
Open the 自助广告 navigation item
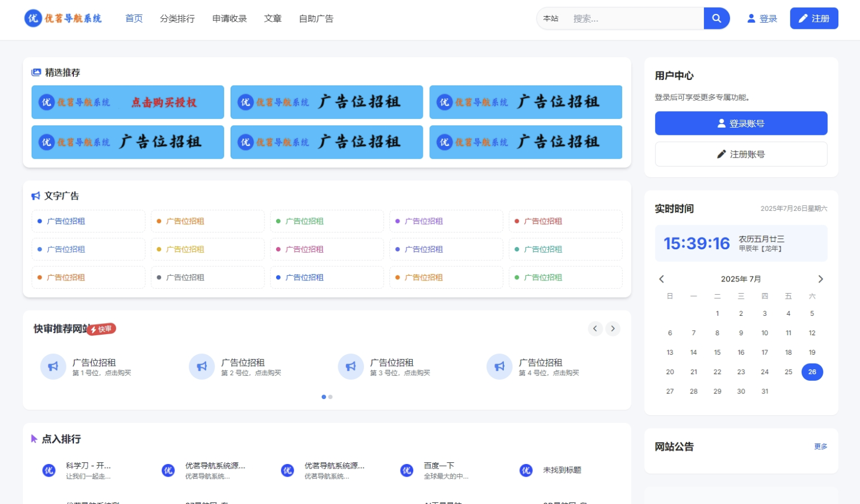(316, 18)
